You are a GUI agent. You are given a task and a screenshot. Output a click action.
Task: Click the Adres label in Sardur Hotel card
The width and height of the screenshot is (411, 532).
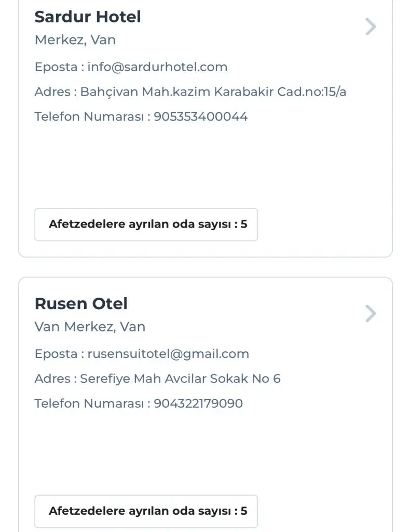(x=52, y=92)
